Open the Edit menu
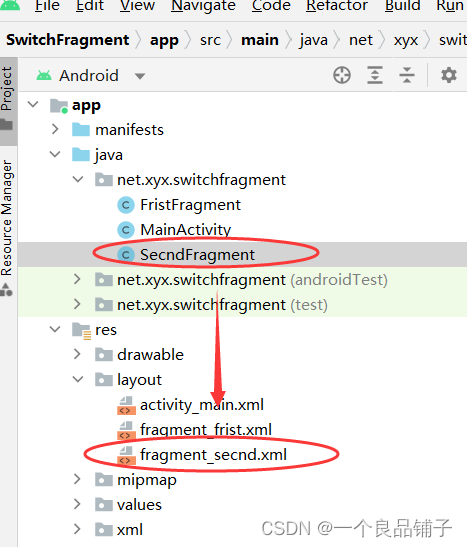The image size is (467, 547). (x=90, y=6)
